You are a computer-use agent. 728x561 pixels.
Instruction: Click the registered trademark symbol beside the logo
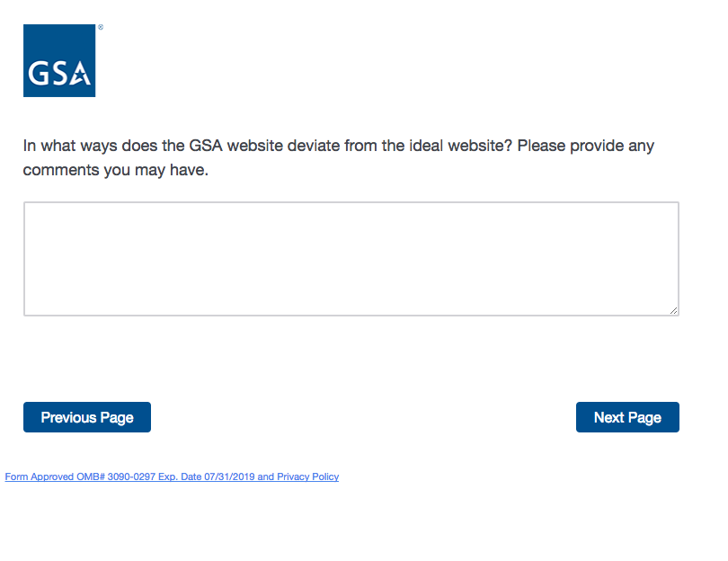[x=101, y=28]
